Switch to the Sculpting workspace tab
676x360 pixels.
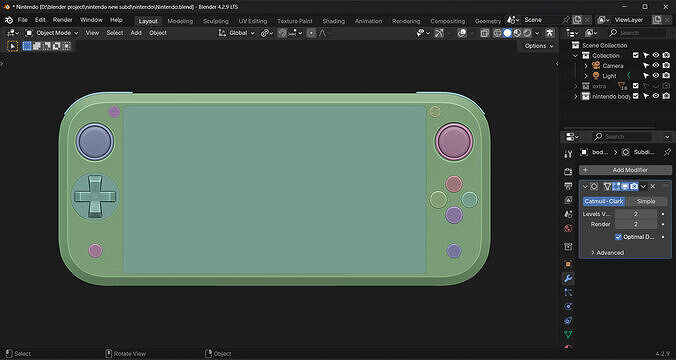point(216,21)
